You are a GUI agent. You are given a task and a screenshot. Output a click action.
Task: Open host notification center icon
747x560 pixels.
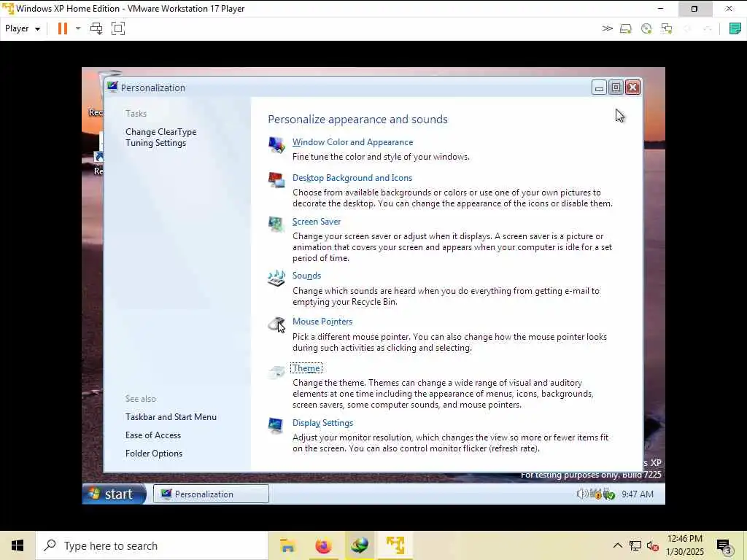tap(724, 545)
